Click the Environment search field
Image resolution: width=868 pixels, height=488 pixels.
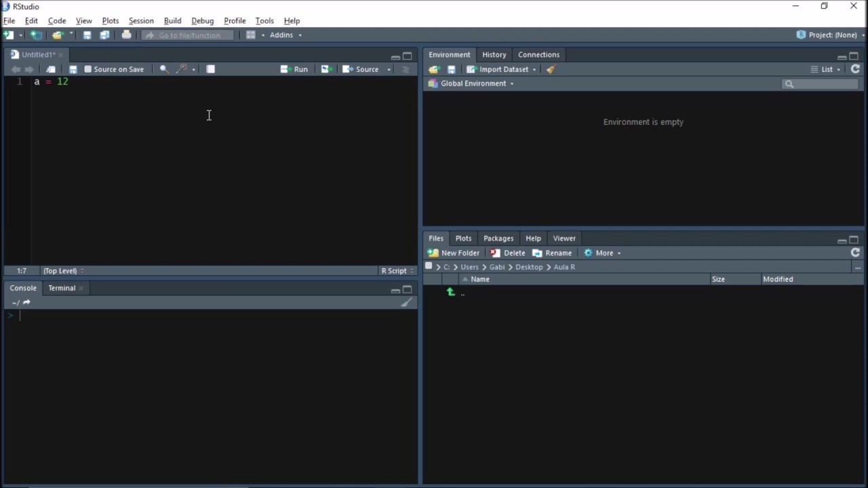[x=821, y=84]
